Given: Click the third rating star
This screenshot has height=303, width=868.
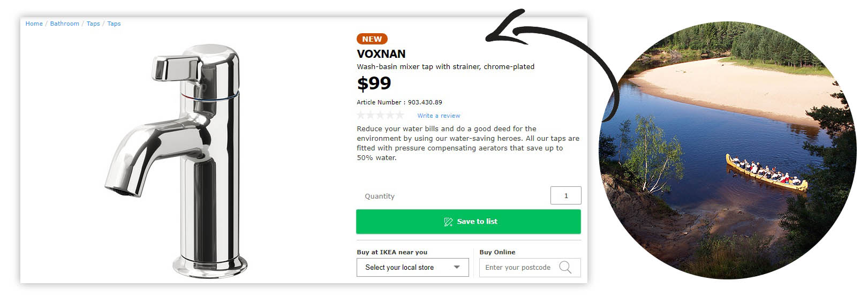Looking at the screenshot, I should click(380, 115).
